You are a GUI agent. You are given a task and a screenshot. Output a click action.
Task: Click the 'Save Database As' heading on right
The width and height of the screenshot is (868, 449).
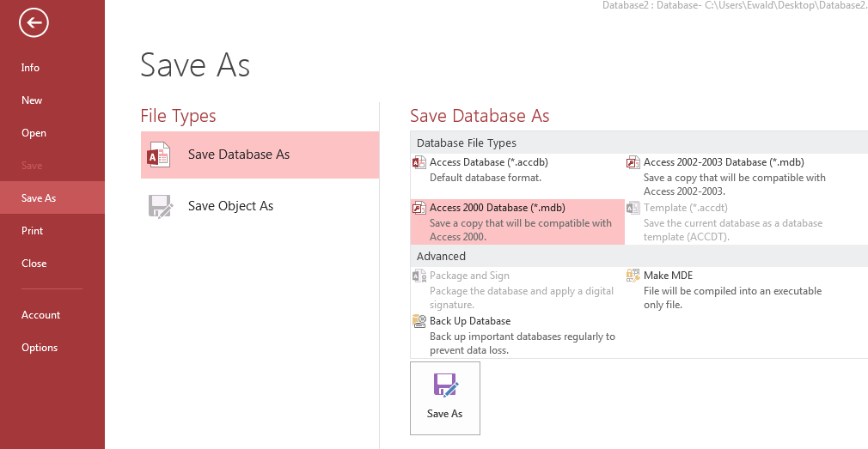click(480, 116)
